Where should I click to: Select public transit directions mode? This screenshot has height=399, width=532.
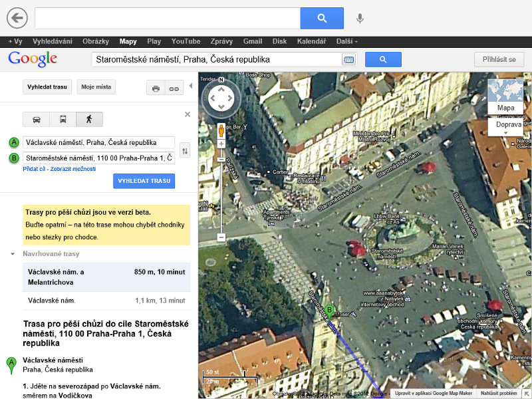point(63,120)
